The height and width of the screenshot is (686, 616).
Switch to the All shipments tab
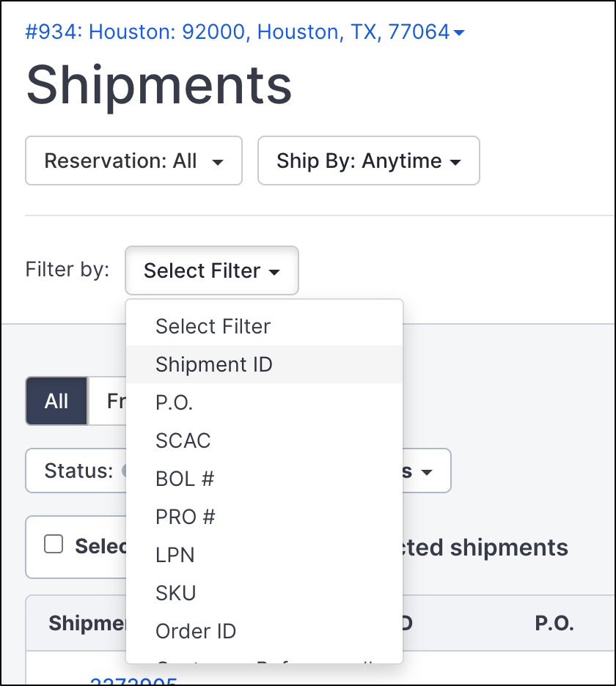pos(56,401)
